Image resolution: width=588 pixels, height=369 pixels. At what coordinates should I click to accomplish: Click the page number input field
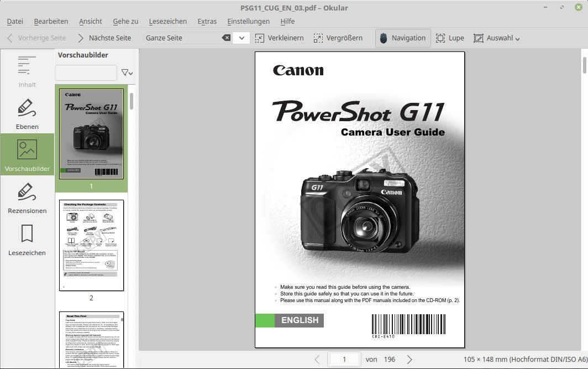point(344,360)
